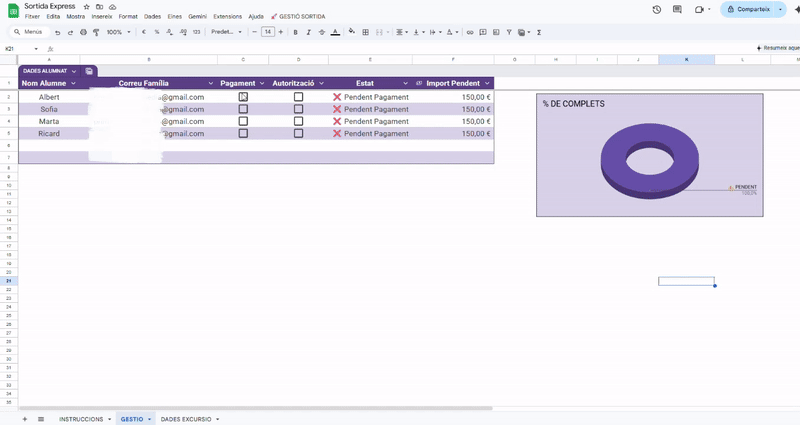Open version history clock icon
This screenshot has width=800, height=425.
[656, 9]
